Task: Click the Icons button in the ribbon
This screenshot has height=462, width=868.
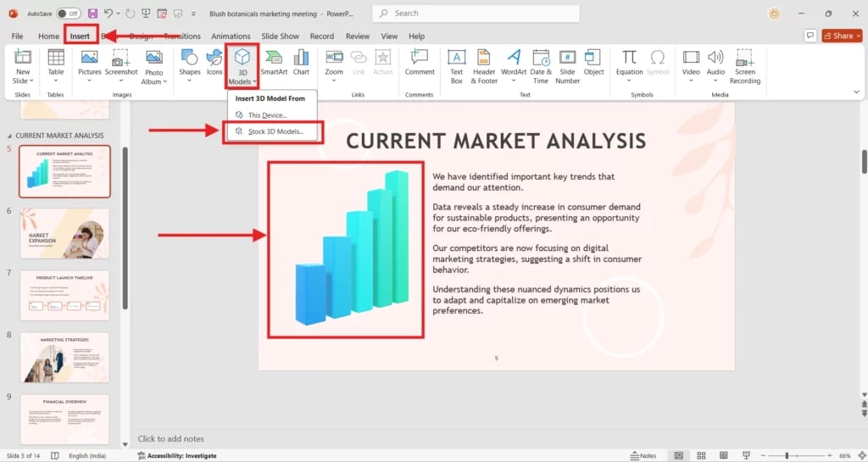Action: pyautogui.click(x=214, y=62)
